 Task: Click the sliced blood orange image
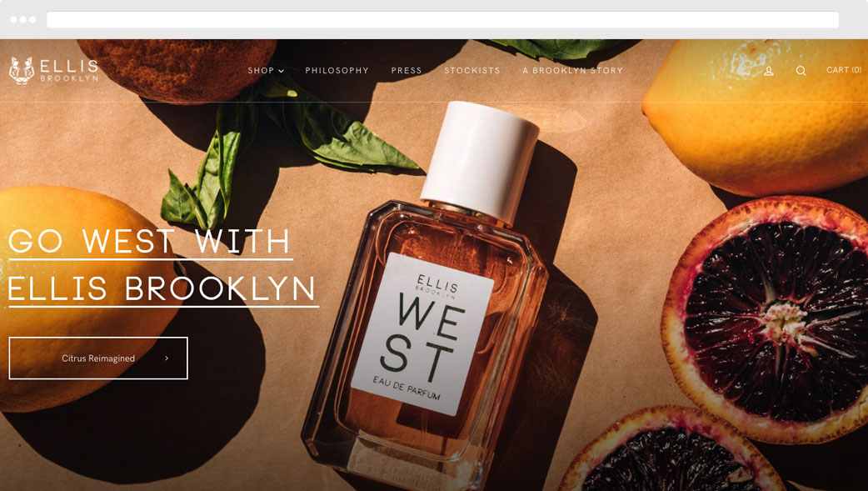click(766, 318)
